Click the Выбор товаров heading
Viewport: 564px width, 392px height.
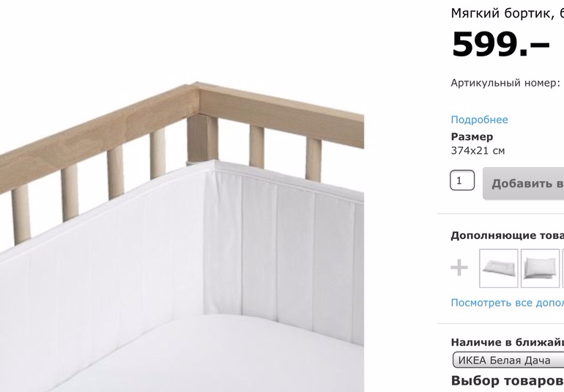coord(507,380)
